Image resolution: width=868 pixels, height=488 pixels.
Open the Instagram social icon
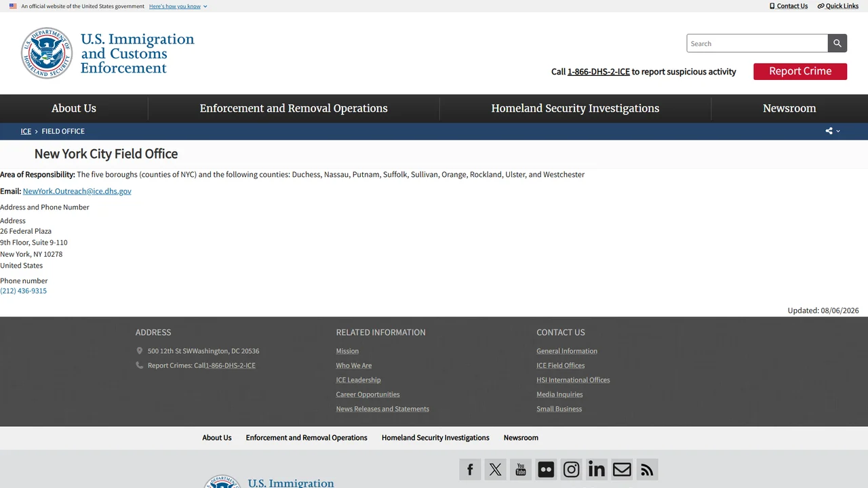(572, 470)
